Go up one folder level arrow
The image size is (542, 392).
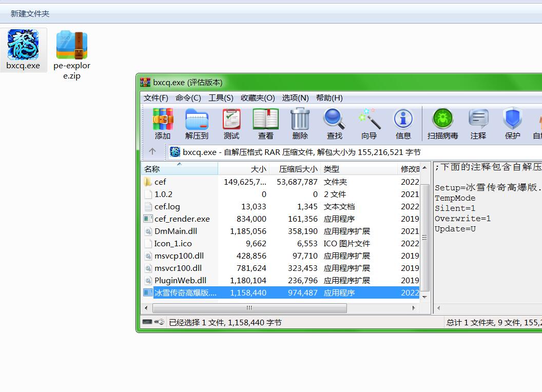152,151
